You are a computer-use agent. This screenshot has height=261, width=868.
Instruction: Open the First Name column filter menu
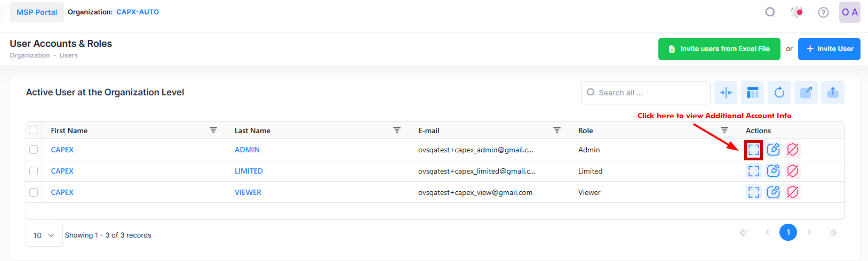(213, 130)
